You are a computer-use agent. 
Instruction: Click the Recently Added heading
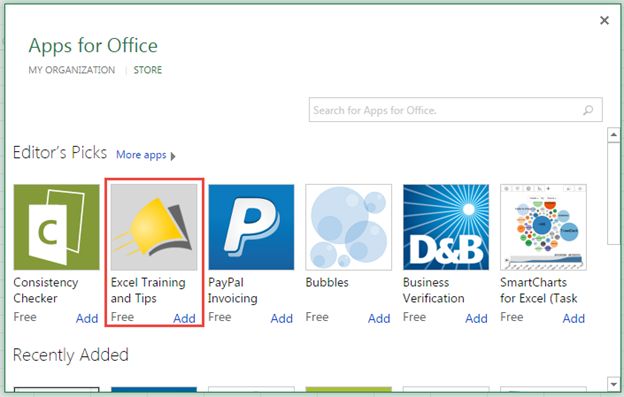click(71, 355)
